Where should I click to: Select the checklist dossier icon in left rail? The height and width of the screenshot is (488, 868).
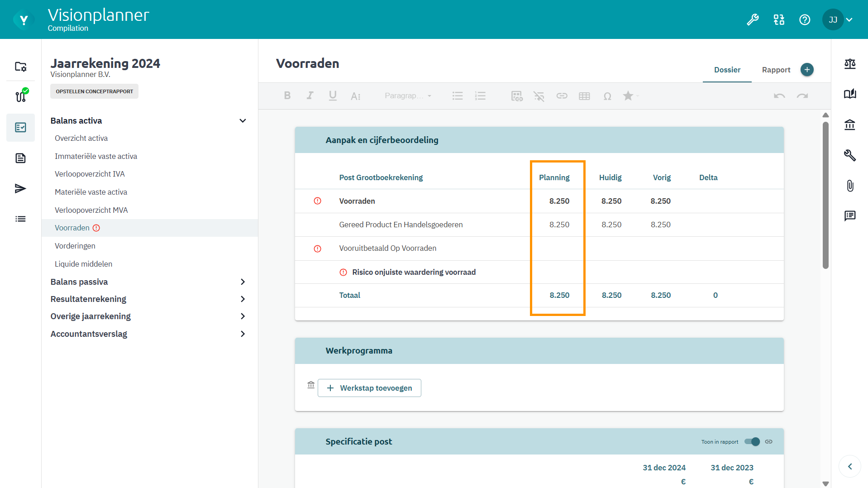tap(20, 128)
